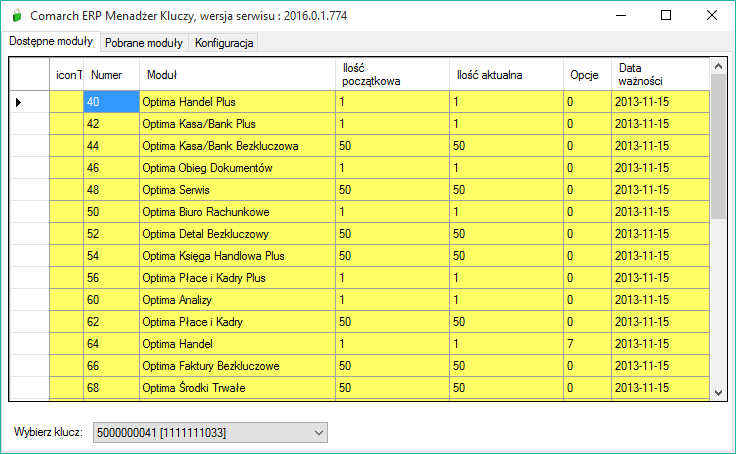This screenshot has height=454, width=736.
Task: Open the Wybierz klucz dropdown
Action: click(x=210, y=432)
